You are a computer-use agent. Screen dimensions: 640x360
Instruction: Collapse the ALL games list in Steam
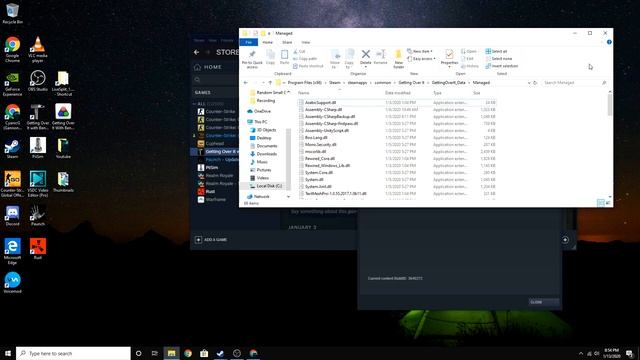pyautogui.click(x=195, y=104)
